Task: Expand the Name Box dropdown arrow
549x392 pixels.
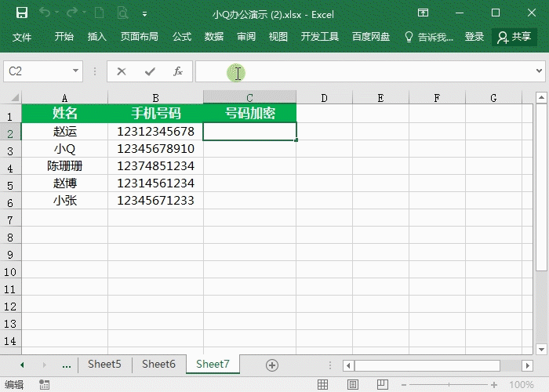Action: tap(75, 71)
